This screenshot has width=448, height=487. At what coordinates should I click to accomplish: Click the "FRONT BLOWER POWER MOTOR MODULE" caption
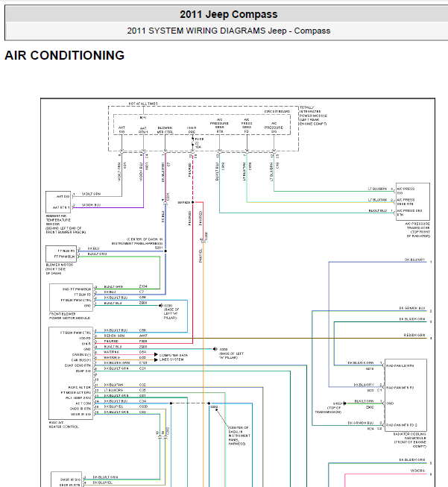(69, 316)
